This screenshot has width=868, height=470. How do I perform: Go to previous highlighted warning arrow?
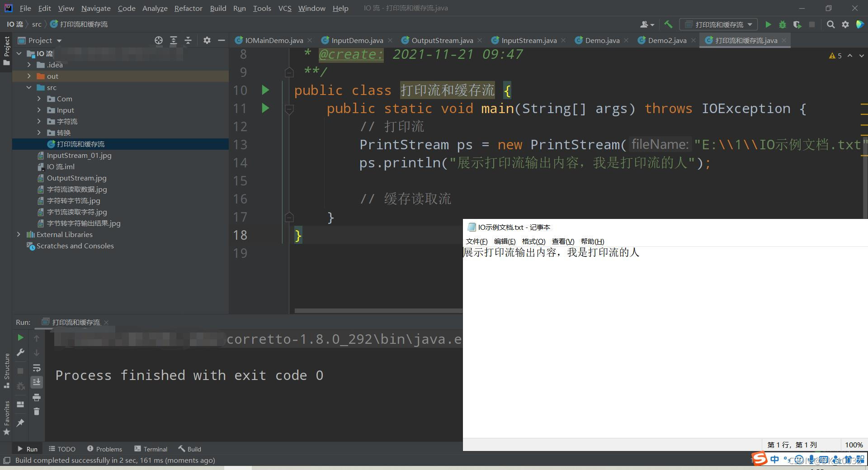click(x=850, y=56)
